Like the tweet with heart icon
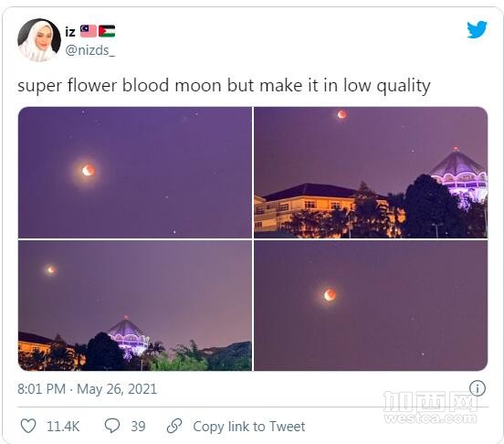Viewport: 504px width, 444px height. tap(28, 426)
